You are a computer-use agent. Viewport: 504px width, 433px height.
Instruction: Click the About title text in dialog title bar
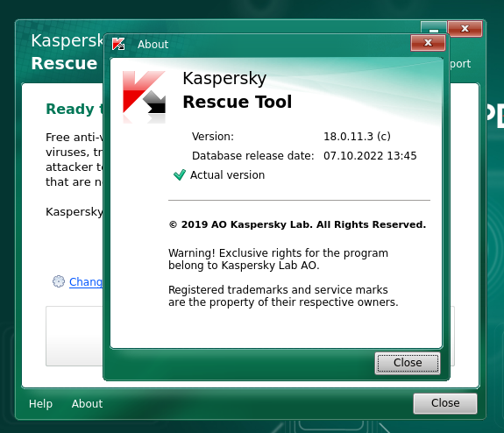pyautogui.click(x=153, y=45)
